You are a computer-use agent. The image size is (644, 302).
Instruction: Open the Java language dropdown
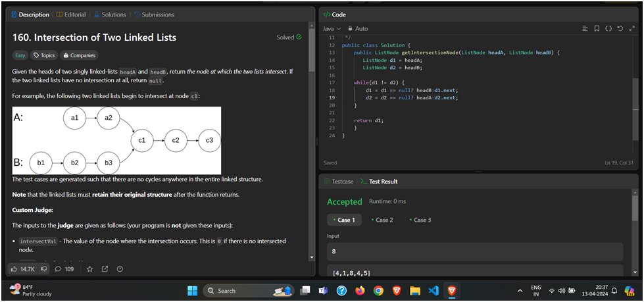[x=332, y=29]
